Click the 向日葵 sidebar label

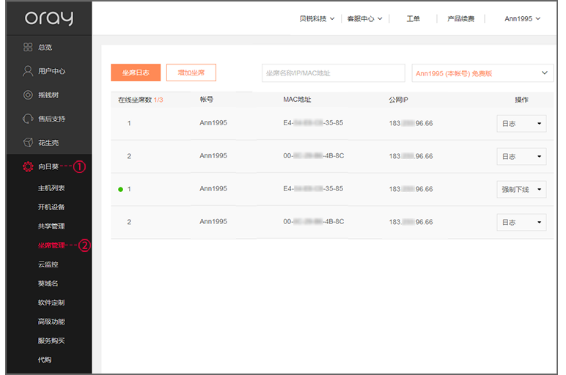[x=48, y=166]
